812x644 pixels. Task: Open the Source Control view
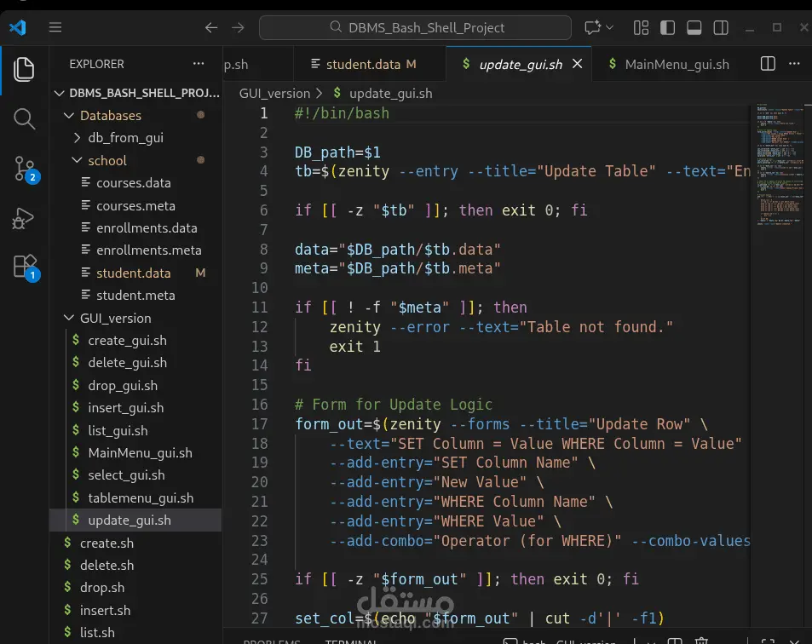point(24,169)
